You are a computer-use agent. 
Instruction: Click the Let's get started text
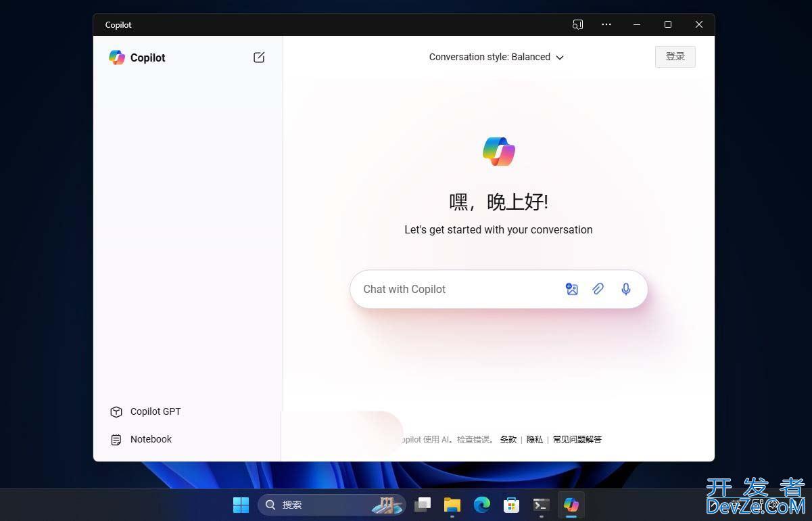click(499, 230)
